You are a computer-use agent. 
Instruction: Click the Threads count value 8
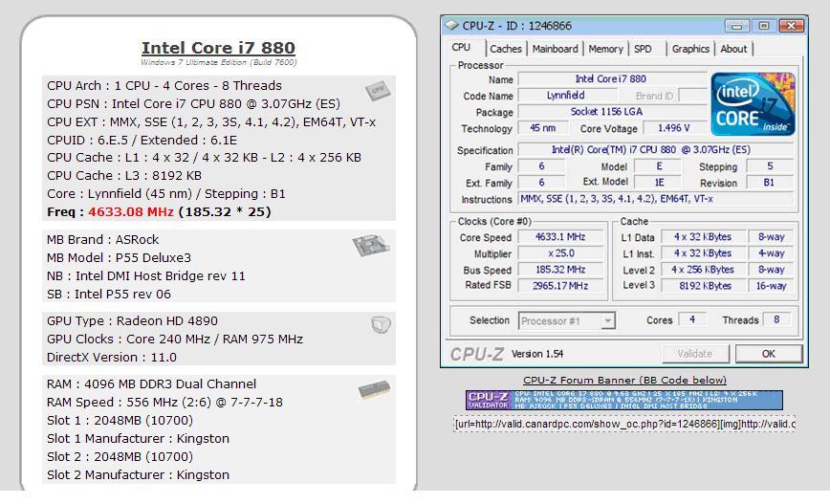click(x=776, y=319)
